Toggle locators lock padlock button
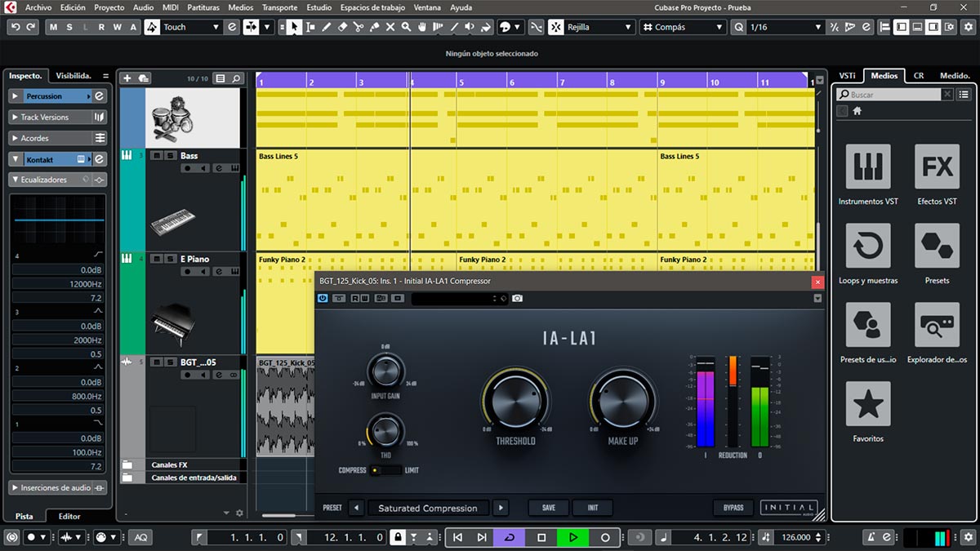This screenshot has width=980, height=551. point(398,537)
